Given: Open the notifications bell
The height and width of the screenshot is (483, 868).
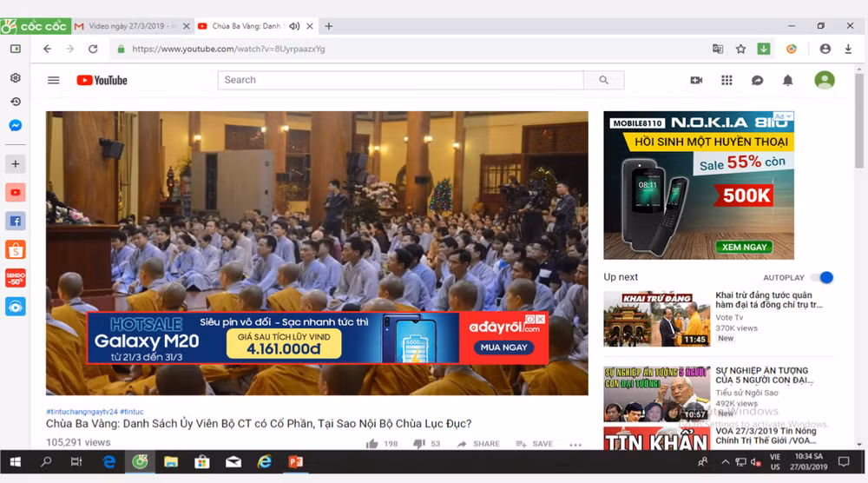Looking at the screenshot, I should (x=788, y=80).
